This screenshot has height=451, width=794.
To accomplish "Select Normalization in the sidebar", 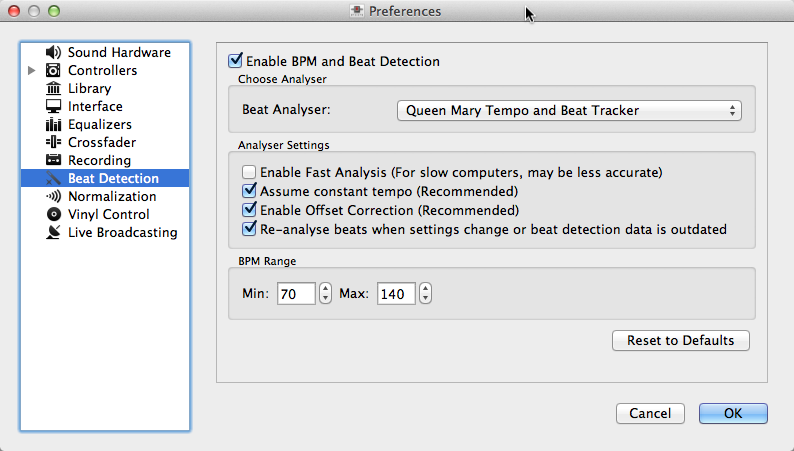I will pyautogui.click(x=112, y=197).
